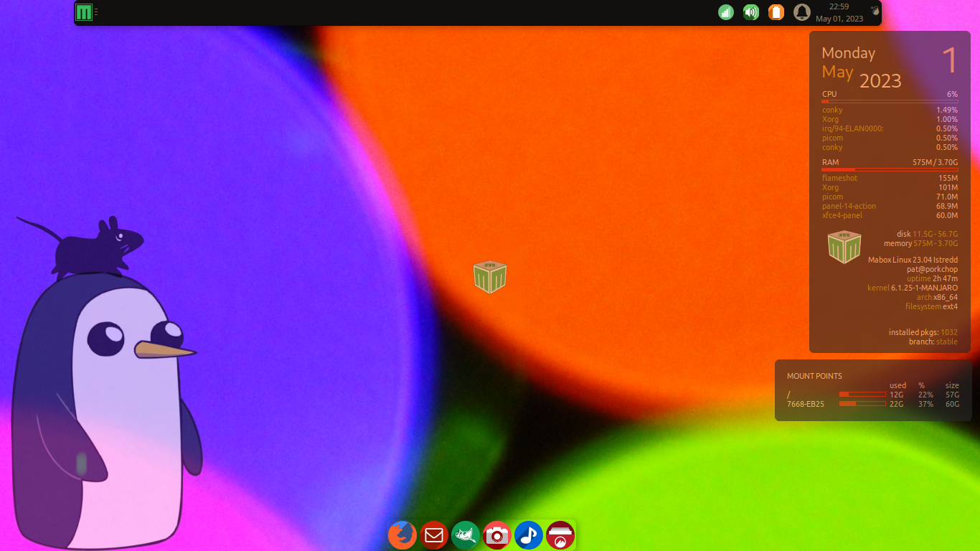Click the "MOUNT POINTS" heading
Image resolution: width=980 pixels, height=551 pixels.
(814, 376)
